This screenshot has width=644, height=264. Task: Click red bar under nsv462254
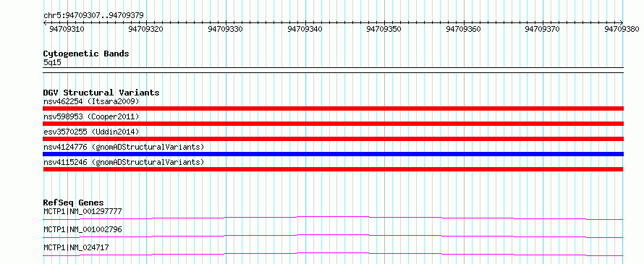[333, 108]
